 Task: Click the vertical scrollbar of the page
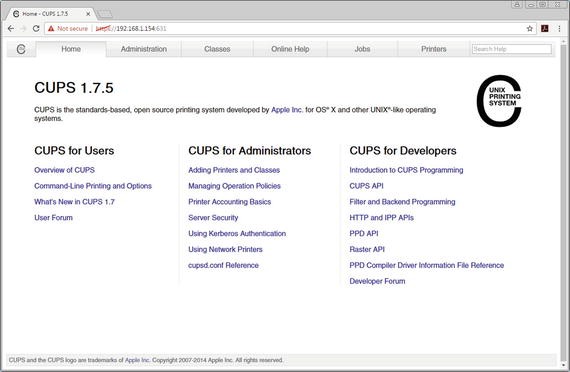pyautogui.click(x=563, y=204)
